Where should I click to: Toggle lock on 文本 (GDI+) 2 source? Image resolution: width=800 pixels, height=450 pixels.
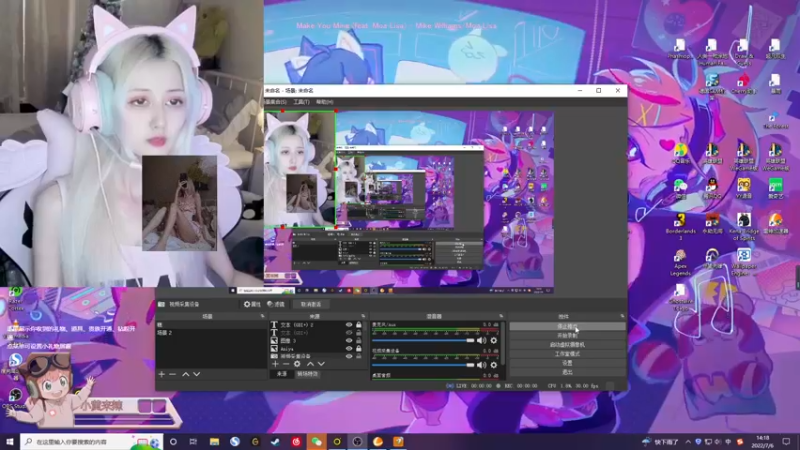pos(359,324)
